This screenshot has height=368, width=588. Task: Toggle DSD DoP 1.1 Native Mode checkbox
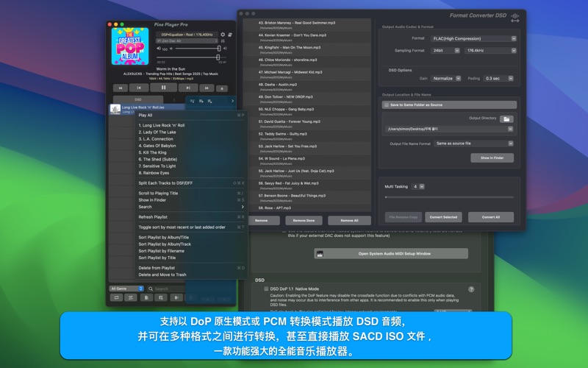[x=266, y=289]
